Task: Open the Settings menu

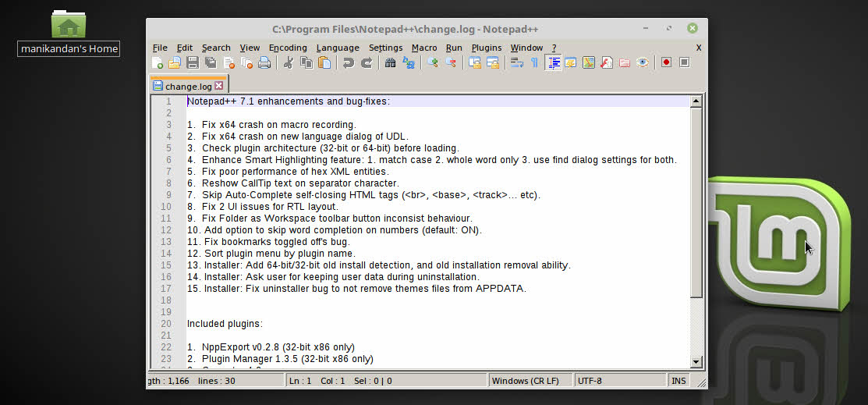Action: point(386,48)
